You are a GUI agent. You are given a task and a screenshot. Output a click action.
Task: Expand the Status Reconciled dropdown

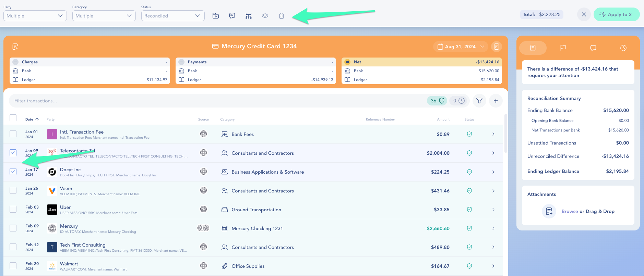pyautogui.click(x=173, y=16)
